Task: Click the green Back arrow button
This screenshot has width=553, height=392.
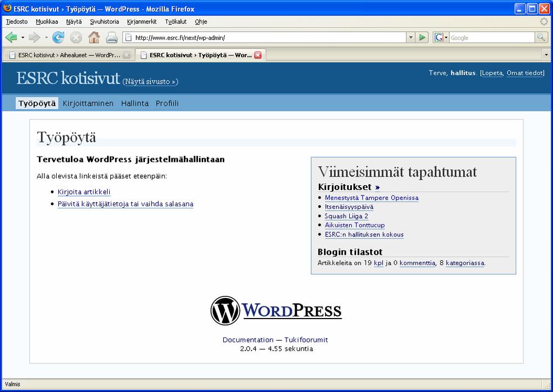Action: [12, 37]
